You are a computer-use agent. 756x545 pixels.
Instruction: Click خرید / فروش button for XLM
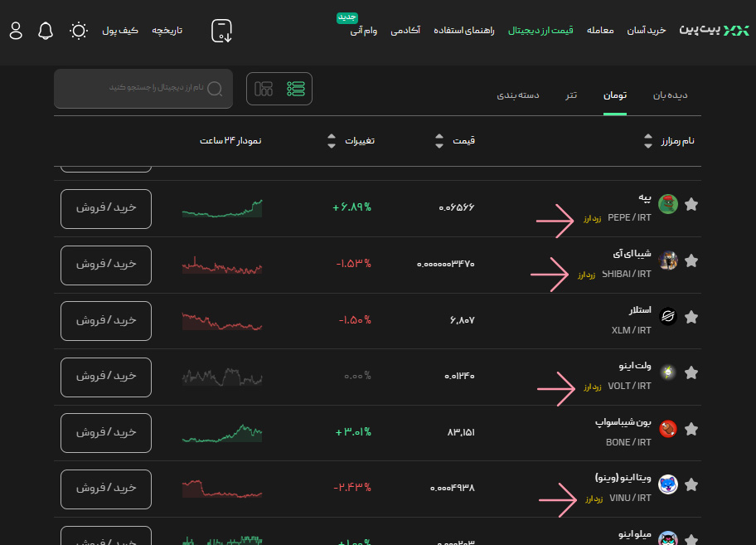coord(106,321)
